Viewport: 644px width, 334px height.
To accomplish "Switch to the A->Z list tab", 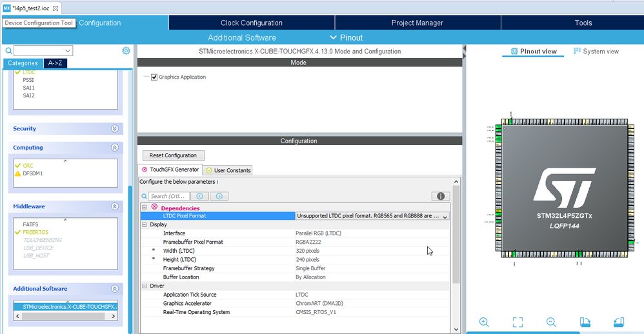I will pyautogui.click(x=55, y=63).
